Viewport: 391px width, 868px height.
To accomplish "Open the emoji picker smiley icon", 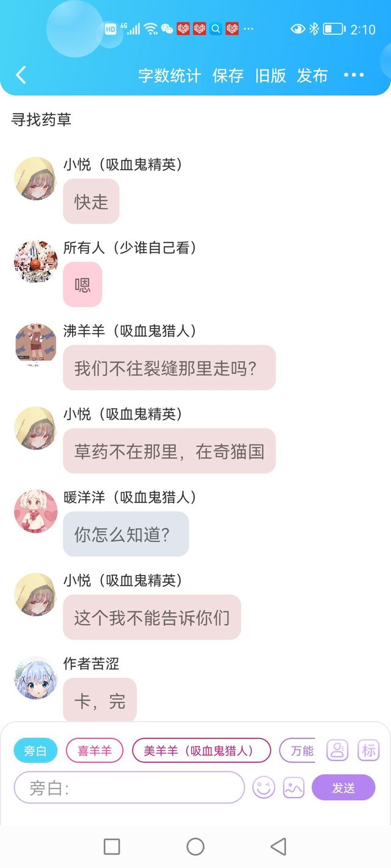I will click(x=264, y=787).
